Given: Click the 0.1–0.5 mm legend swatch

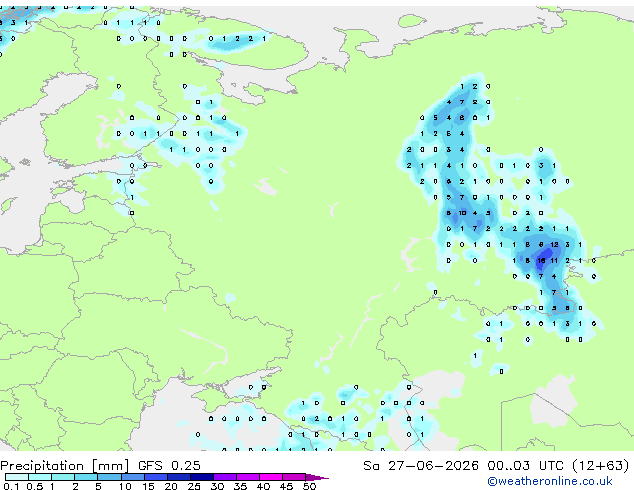Looking at the screenshot, I should tap(17, 477).
